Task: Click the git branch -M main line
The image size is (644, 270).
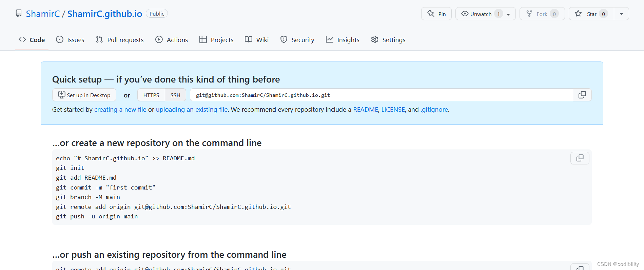Action: click(88, 197)
